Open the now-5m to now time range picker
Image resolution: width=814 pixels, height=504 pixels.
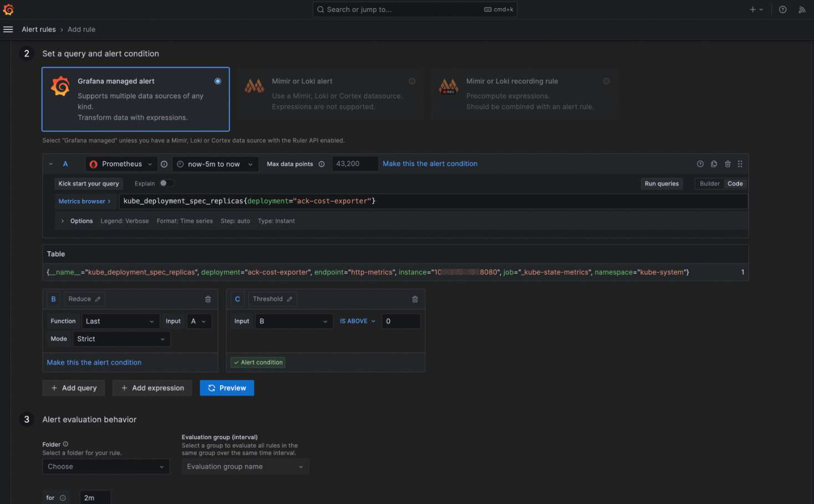(x=215, y=164)
